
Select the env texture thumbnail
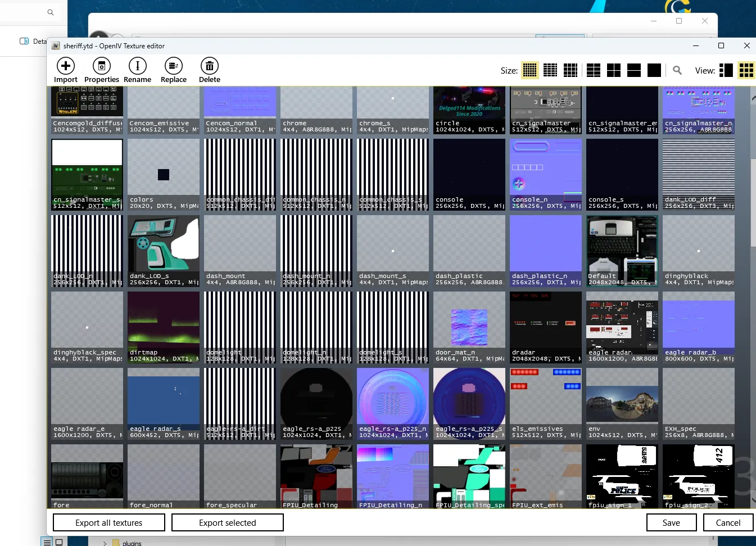622,400
